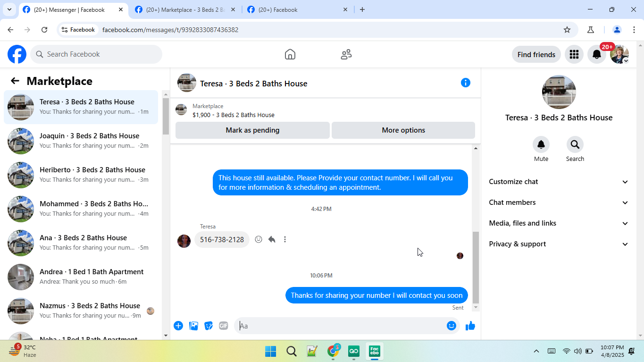Open Chrome from the taskbar
This screenshot has width=644, height=362.
(333, 351)
